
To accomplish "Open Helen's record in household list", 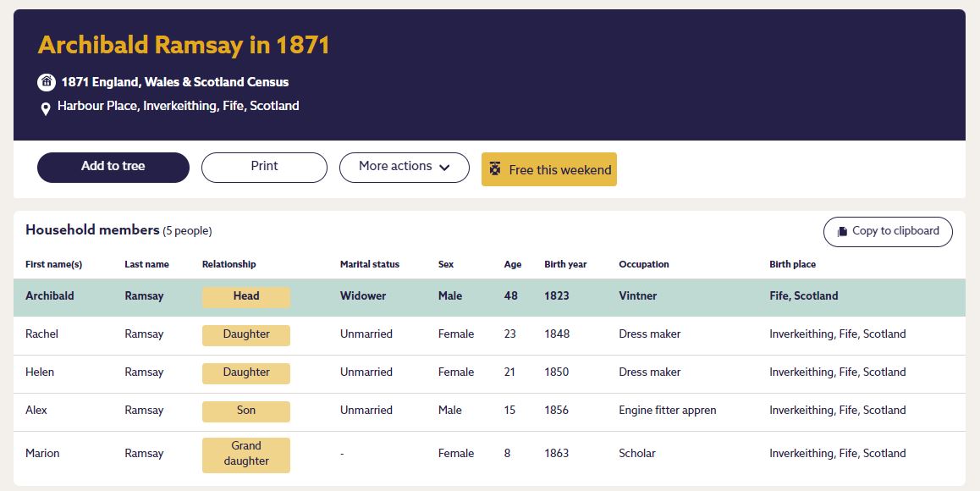I will [x=40, y=372].
